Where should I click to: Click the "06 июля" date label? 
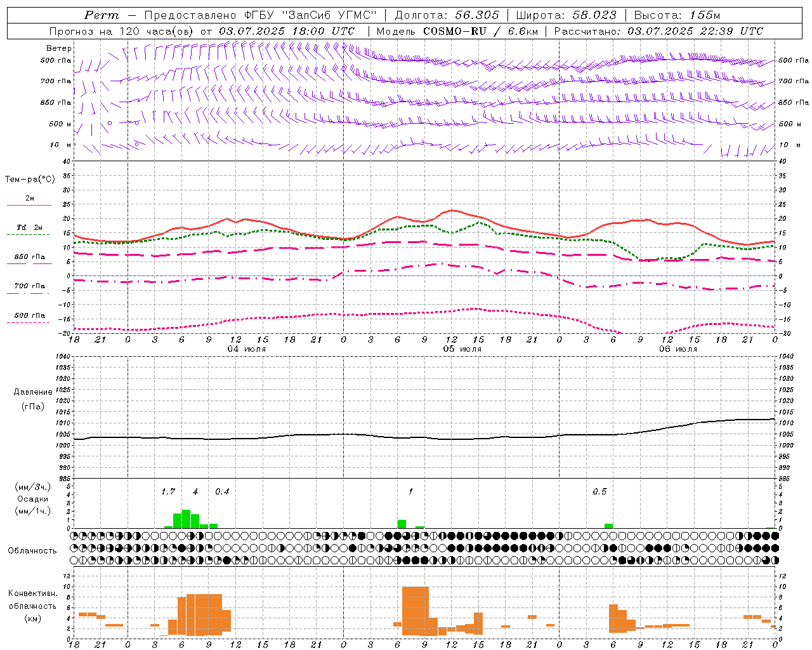point(678,349)
